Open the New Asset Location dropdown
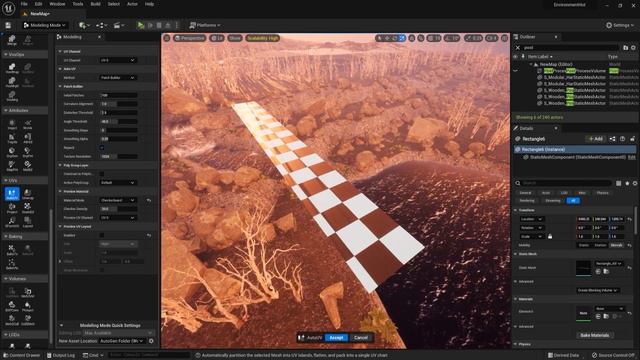The image size is (640, 360). click(122, 341)
